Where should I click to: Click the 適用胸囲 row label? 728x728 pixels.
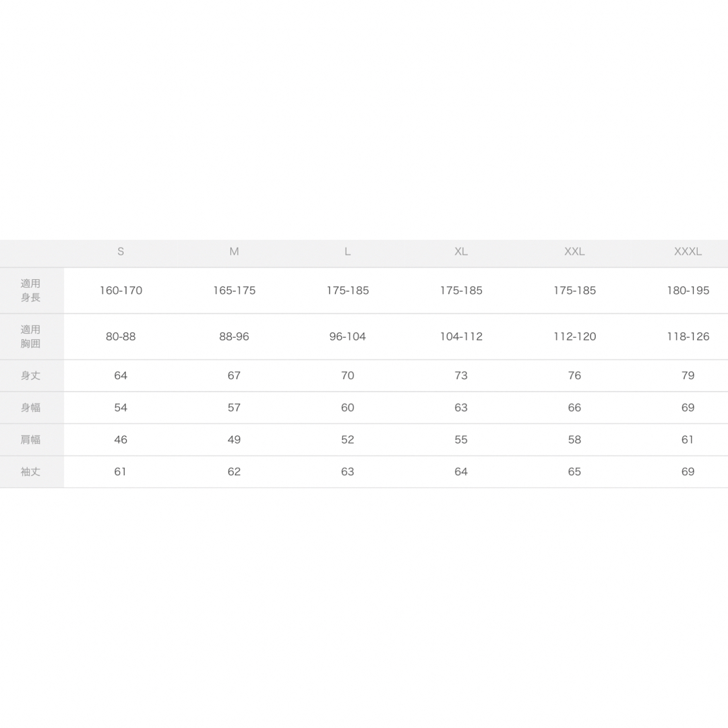30,336
